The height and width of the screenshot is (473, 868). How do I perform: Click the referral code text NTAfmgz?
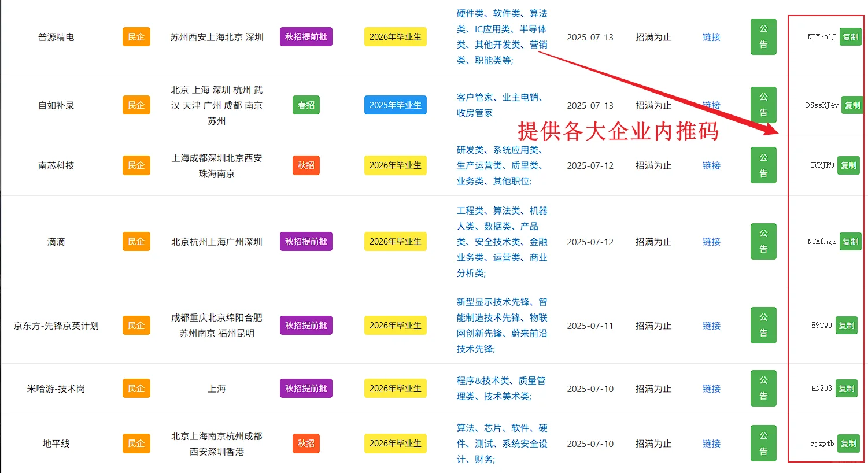click(x=821, y=242)
